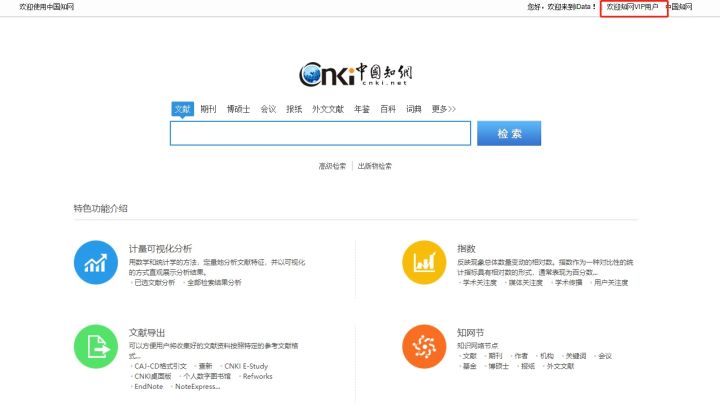Select the 百科 search tab

tap(388, 109)
